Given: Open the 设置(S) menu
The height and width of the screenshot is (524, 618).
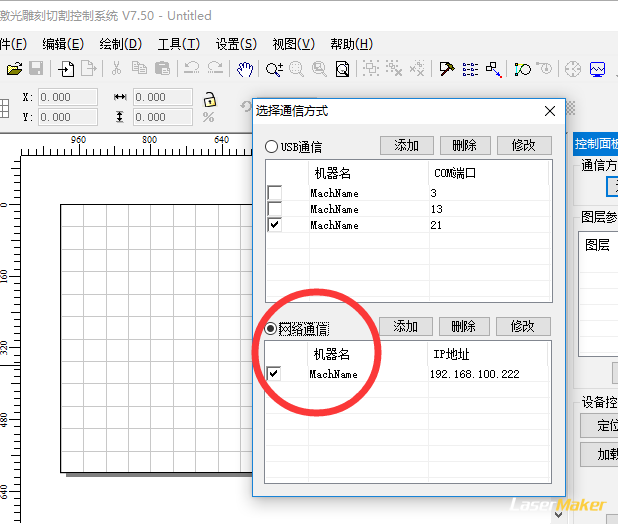Looking at the screenshot, I should coord(236,44).
